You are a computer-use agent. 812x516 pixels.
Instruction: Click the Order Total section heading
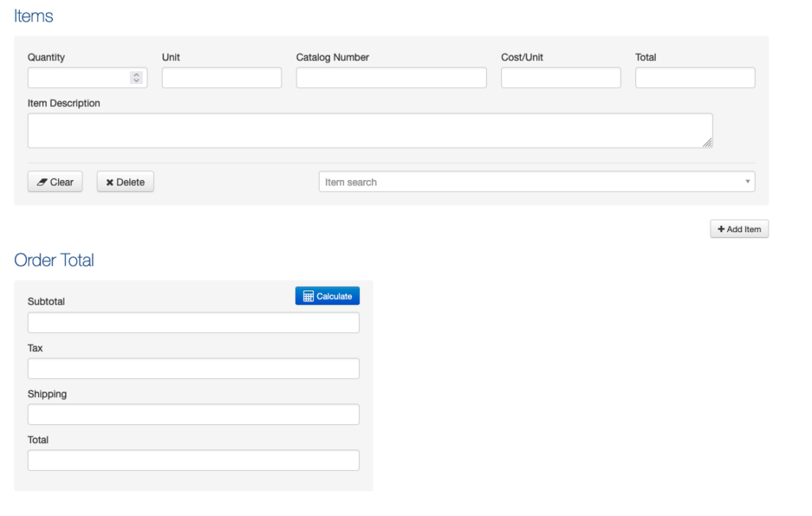pyautogui.click(x=54, y=260)
